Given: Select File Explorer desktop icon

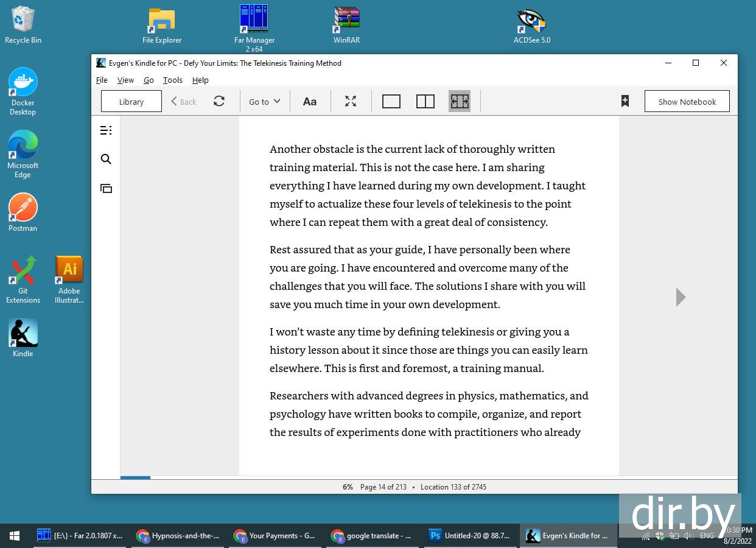Looking at the screenshot, I should (x=162, y=26).
